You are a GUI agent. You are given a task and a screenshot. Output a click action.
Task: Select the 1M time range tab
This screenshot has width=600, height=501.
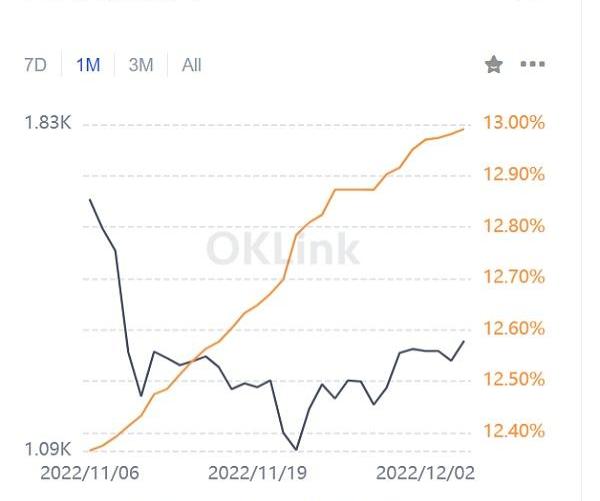[88, 65]
